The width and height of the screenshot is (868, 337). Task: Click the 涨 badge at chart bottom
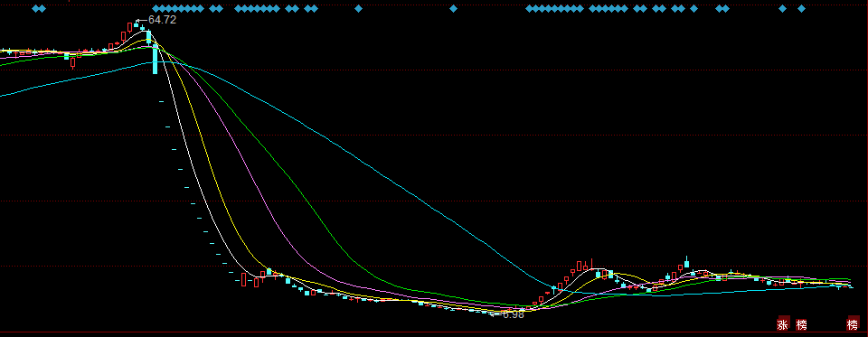[783, 323]
